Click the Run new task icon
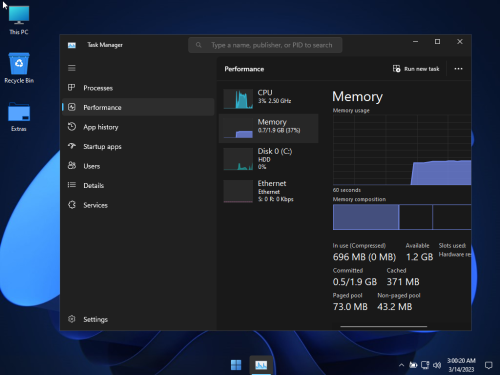Image resolution: width=500 pixels, height=375 pixels. tap(396, 69)
